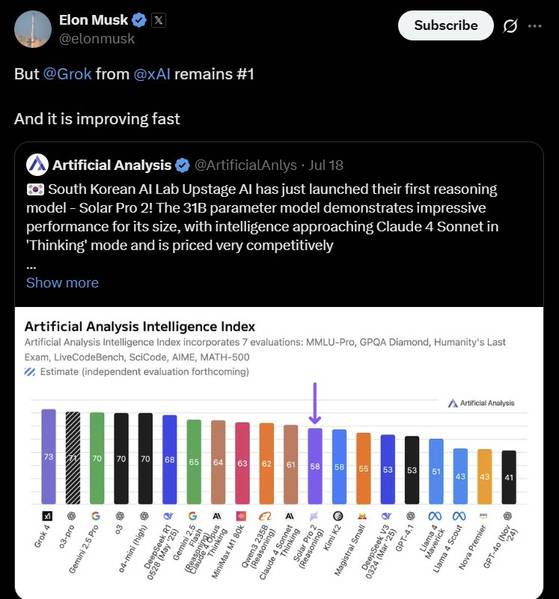Click the X affiliation badge beside Elon Musk
The height and width of the screenshot is (599, 559).
(158, 20)
